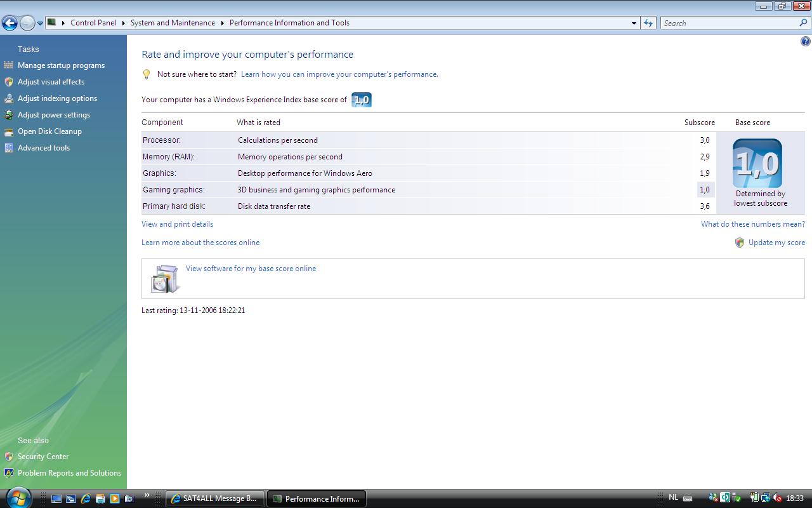812x508 pixels.
Task: Launch Open Disk Cleanup
Action: click(49, 131)
